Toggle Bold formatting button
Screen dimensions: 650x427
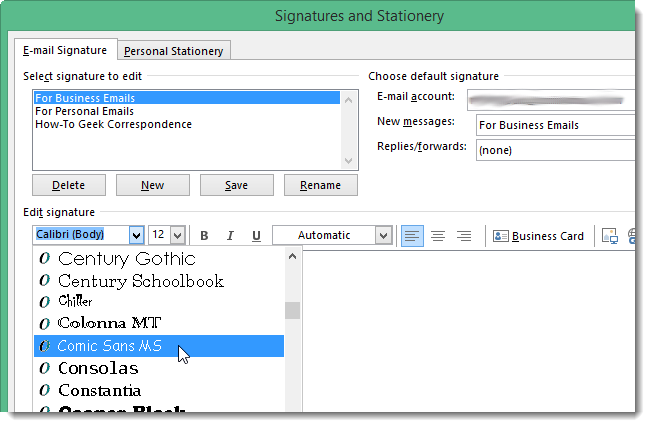pos(204,236)
